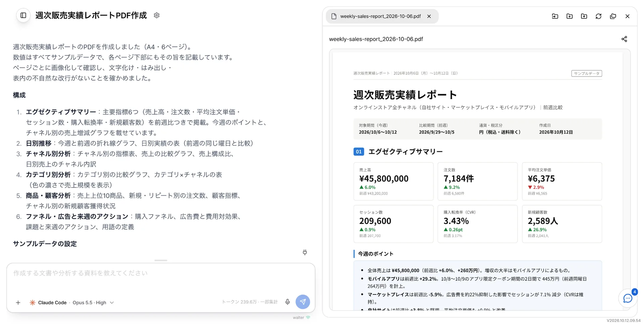The height and width of the screenshot is (333, 644).
Task: Open the Opus 5.5 · High model dropdown
Action: [x=93, y=303]
